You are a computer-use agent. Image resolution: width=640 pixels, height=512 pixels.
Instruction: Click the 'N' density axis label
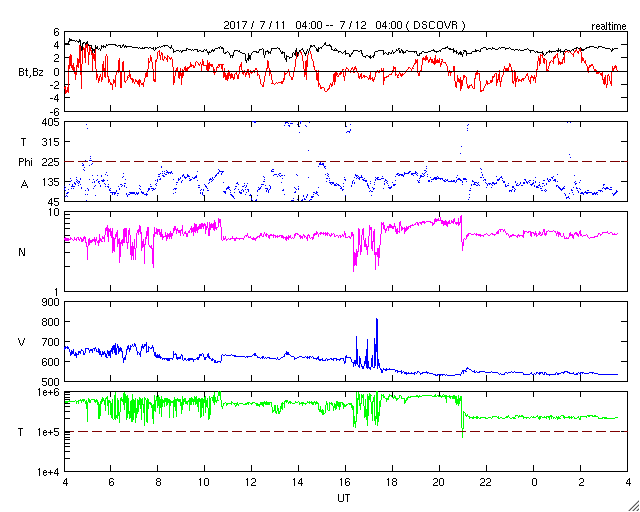tap(22, 252)
